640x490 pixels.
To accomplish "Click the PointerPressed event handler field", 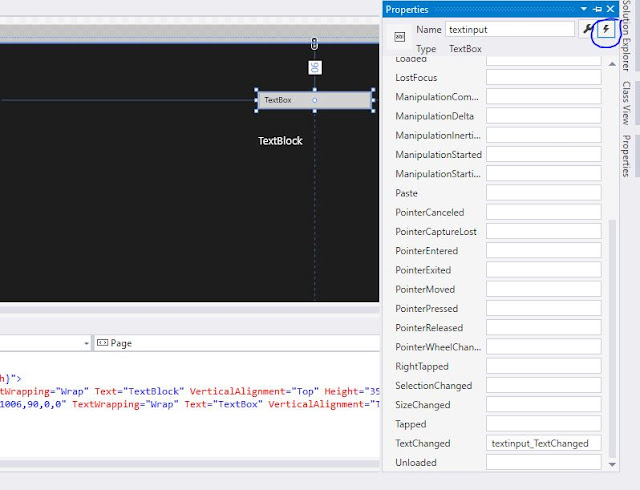I will pyautogui.click(x=544, y=308).
